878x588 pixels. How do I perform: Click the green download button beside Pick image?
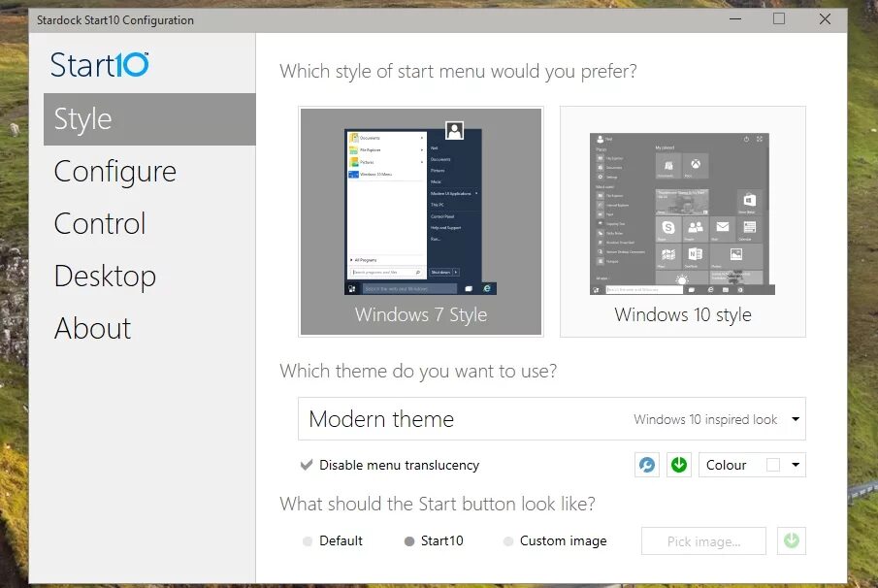point(792,541)
